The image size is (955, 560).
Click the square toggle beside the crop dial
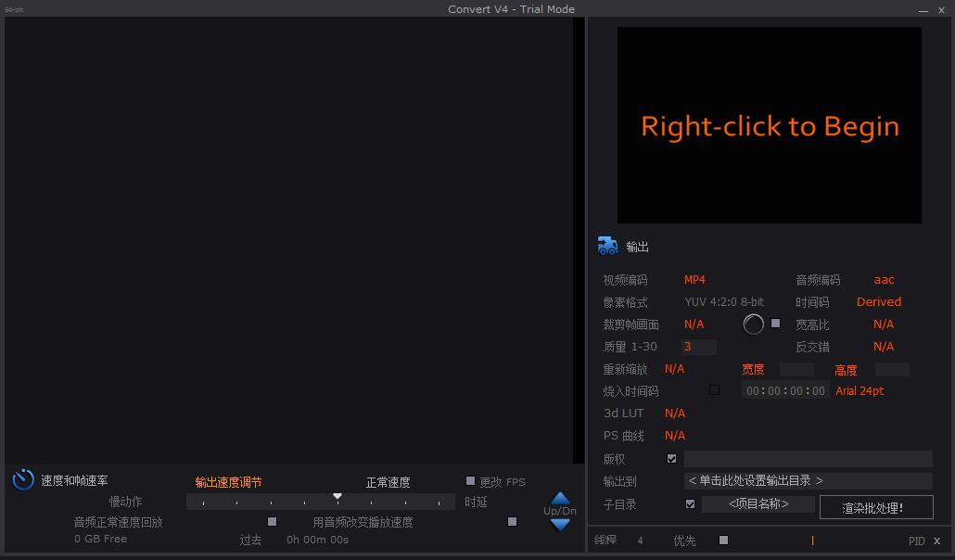point(776,324)
